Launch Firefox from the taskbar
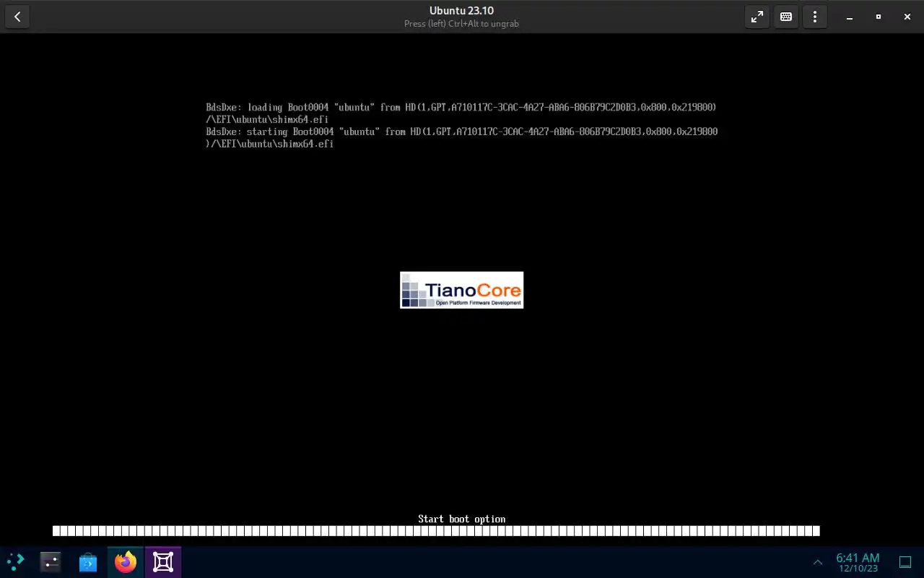 point(126,561)
